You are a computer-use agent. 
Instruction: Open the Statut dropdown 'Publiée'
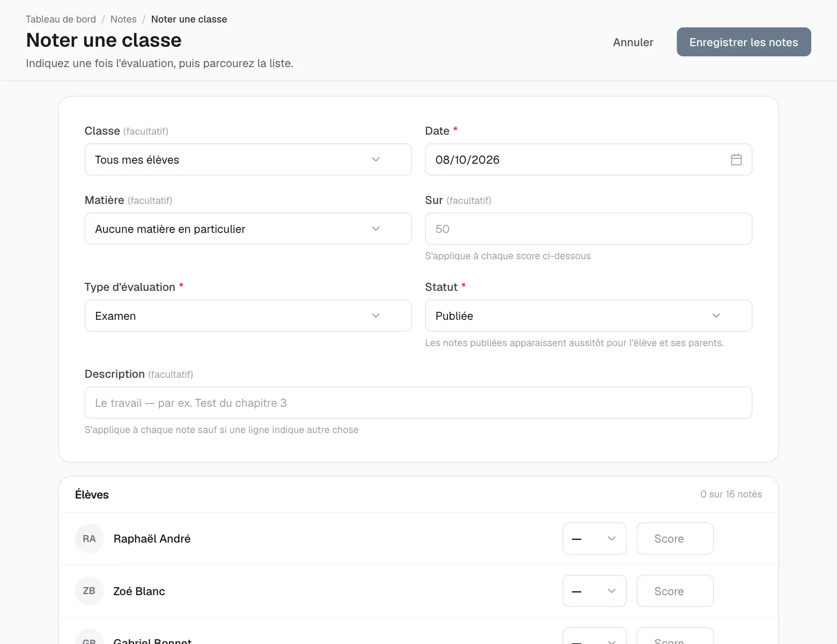point(589,316)
